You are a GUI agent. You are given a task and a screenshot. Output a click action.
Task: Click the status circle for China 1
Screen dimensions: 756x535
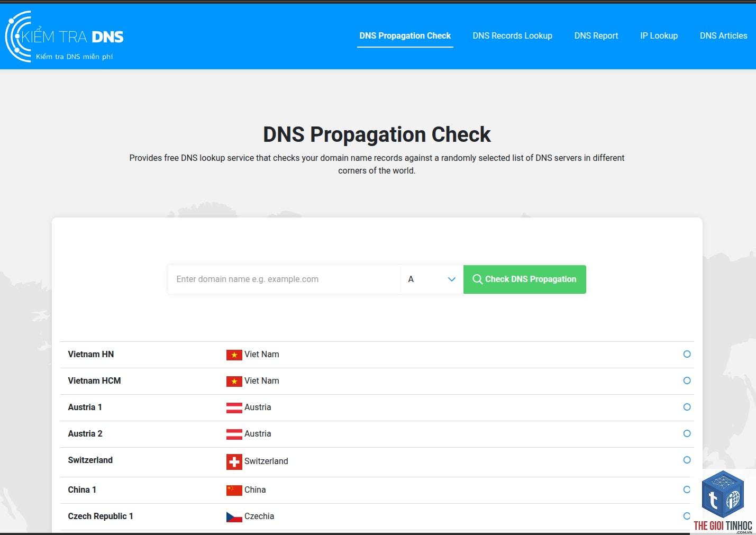pos(687,489)
